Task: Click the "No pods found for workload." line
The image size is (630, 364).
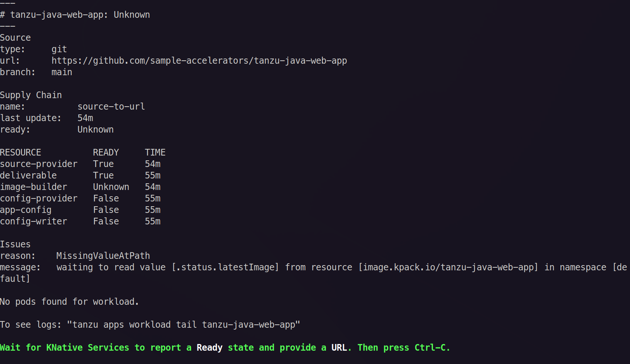Action: (x=70, y=302)
